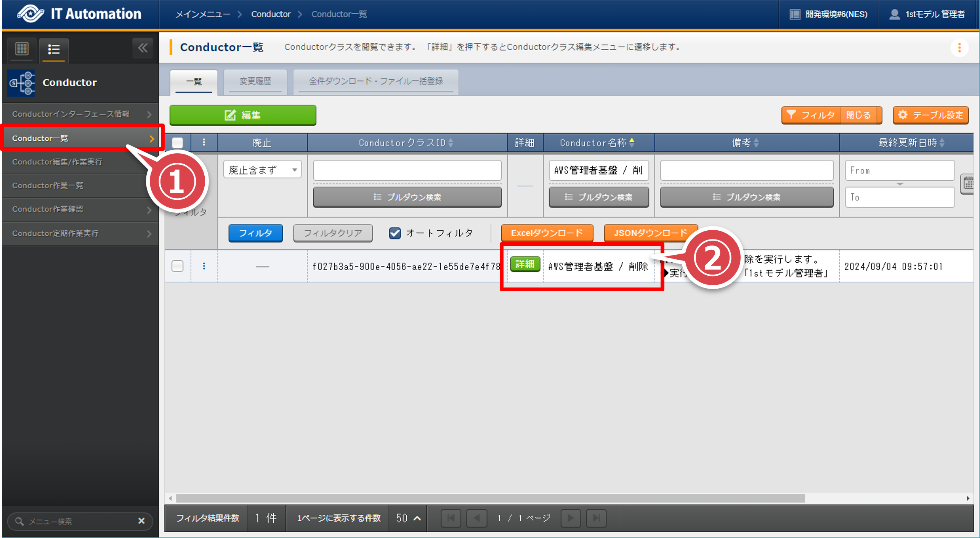The height and width of the screenshot is (538, 980).
Task: Switch to the 変更履歴 tab
Action: pos(255,81)
